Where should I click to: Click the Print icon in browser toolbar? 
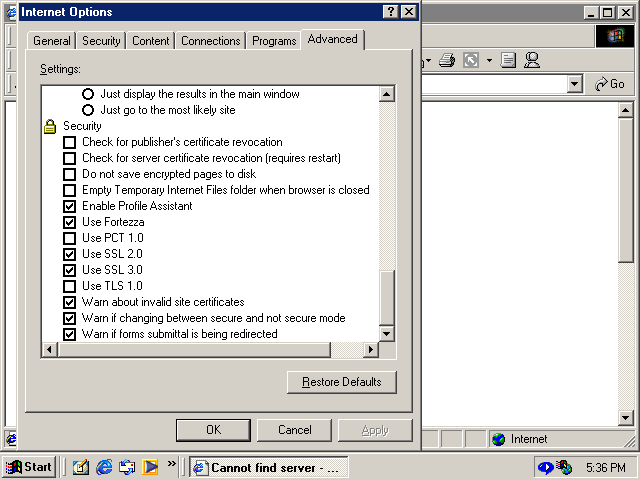coord(447,61)
